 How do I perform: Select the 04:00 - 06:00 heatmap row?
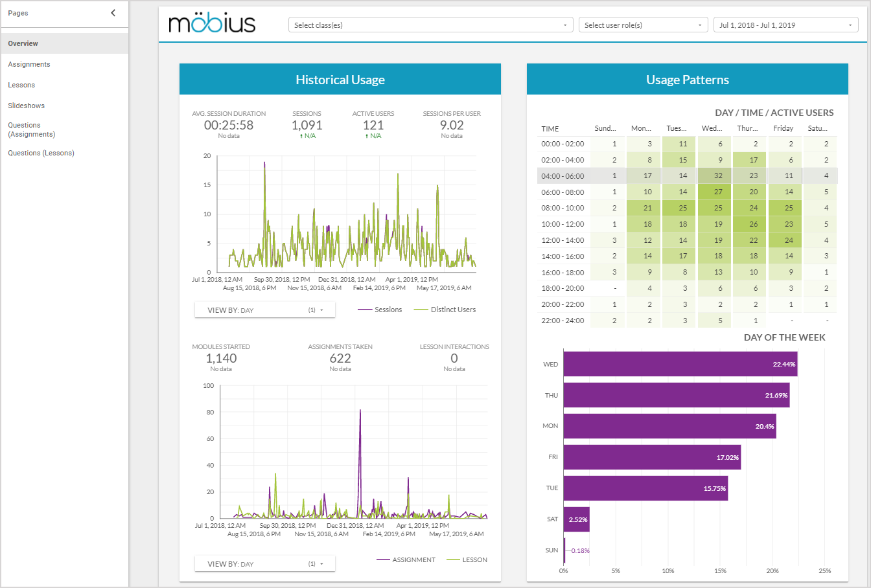pos(563,175)
